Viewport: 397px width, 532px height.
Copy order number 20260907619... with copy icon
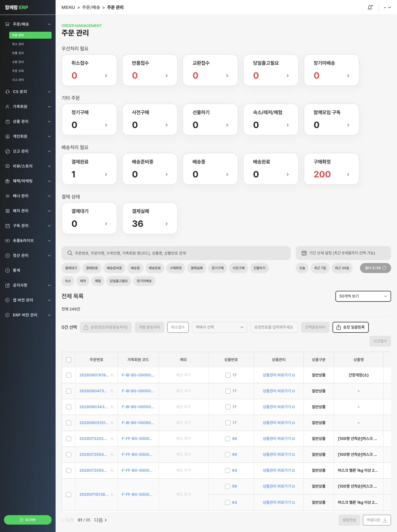pyautogui.click(x=112, y=375)
